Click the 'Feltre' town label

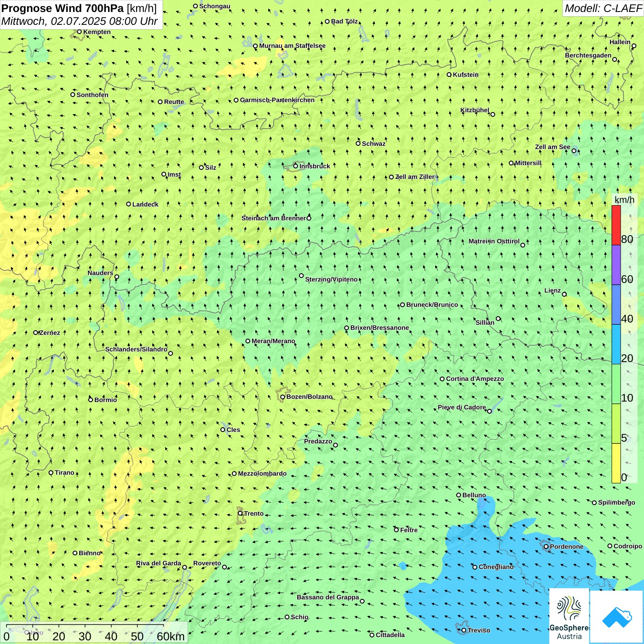(x=409, y=530)
